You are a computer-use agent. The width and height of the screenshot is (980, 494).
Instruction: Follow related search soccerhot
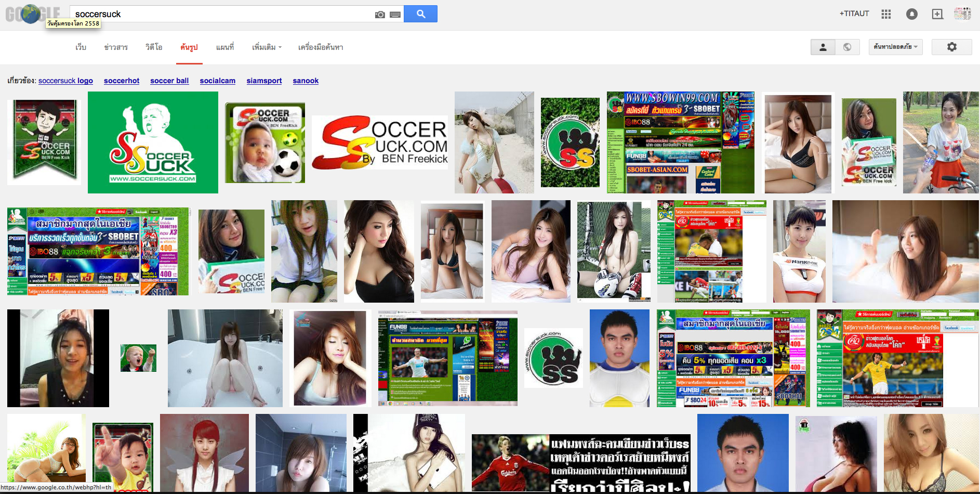point(122,81)
